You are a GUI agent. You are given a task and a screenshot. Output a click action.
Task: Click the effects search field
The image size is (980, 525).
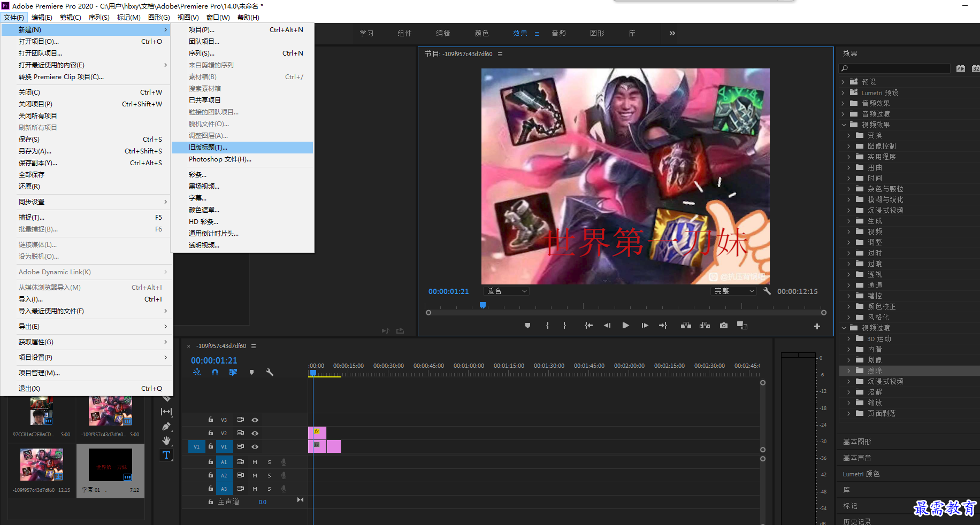894,68
